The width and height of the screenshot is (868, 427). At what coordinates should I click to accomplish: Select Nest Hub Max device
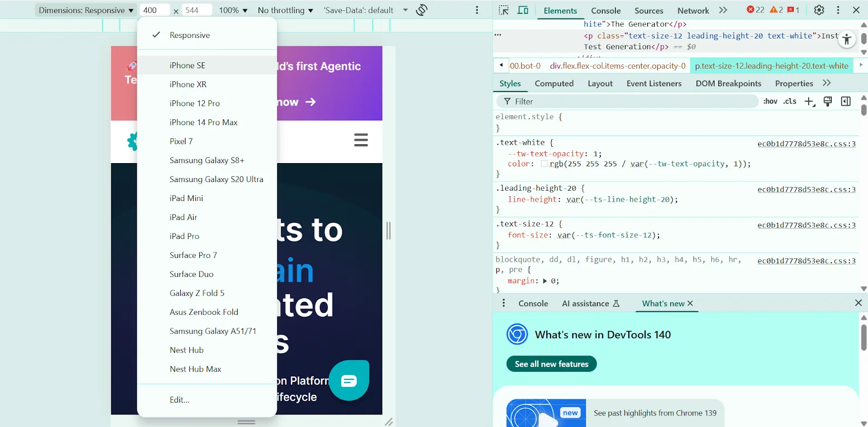coord(207,368)
